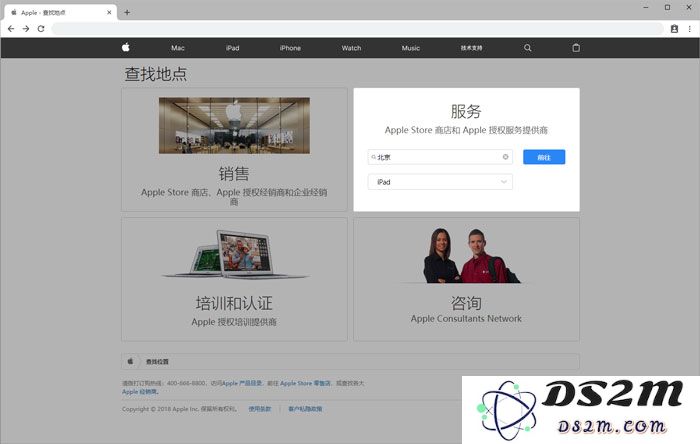Screen dimensions: 700x444
Task: Open the 销售 card store image
Action: point(234,125)
